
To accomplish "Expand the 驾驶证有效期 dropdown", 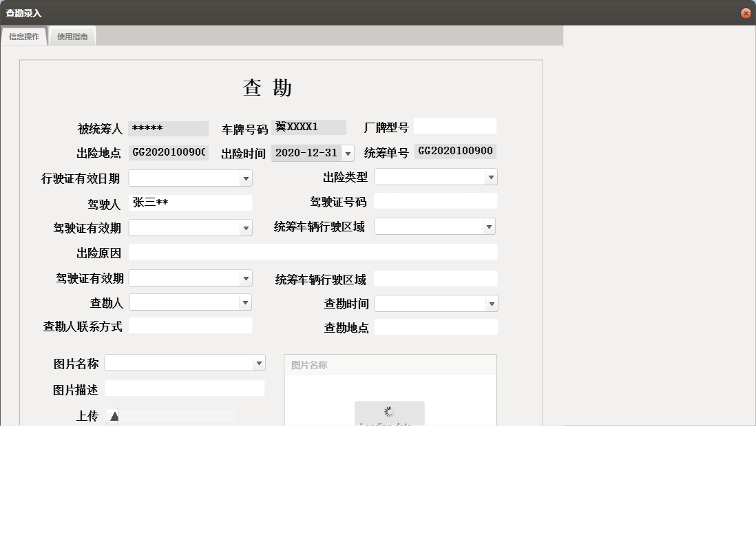I will coord(246,227).
